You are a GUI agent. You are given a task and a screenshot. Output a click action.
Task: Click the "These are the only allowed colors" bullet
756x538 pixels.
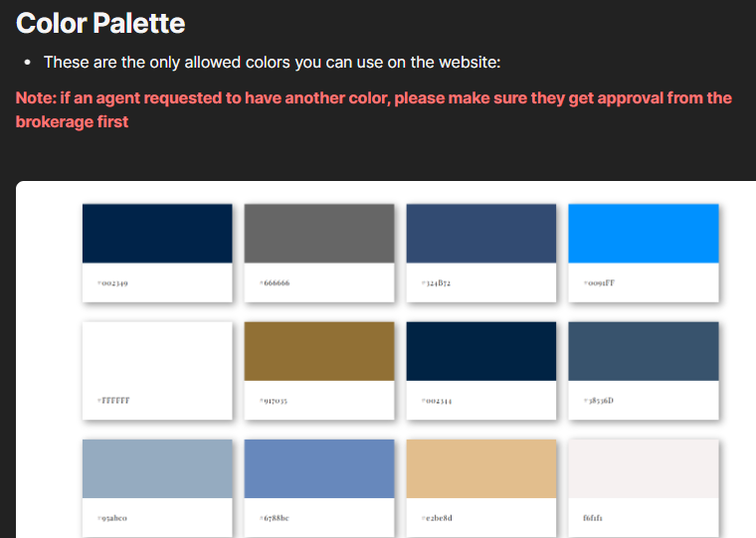[272, 63]
